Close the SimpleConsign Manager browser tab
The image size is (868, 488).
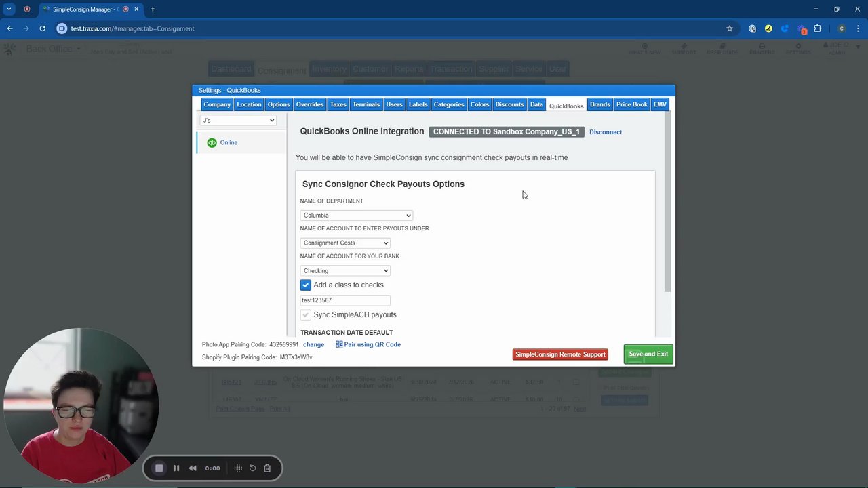point(136,9)
